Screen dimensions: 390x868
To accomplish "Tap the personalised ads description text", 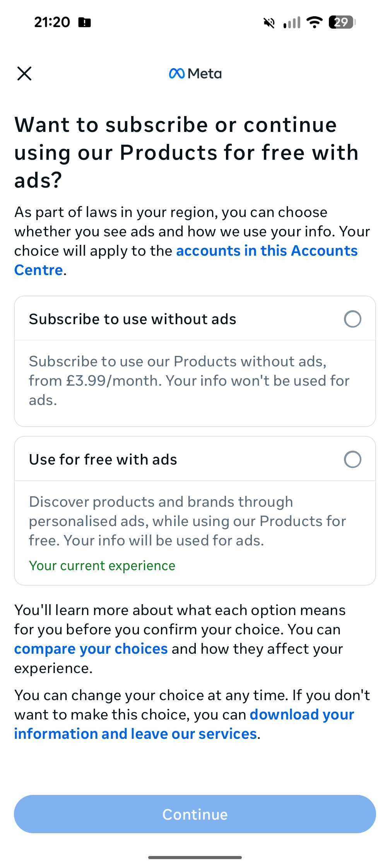I will pos(187,521).
